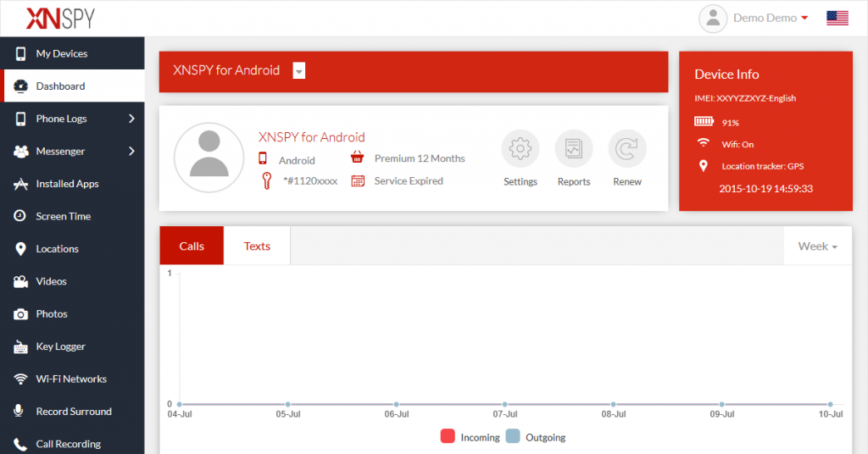Open Installed Apps menu entry
Screen dimensions: 868x454
pos(73,184)
